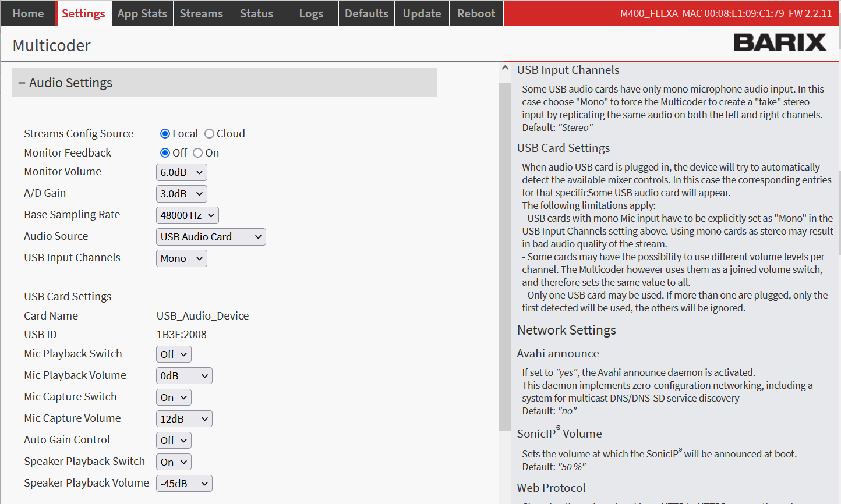The height and width of the screenshot is (504, 841).
Task: Open the Speaker Playback Volume dropdown
Action: 184,484
